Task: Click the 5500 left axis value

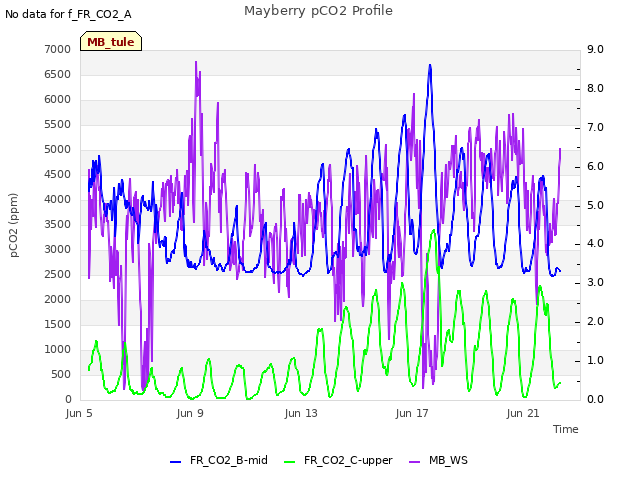Action: pos(58,124)
